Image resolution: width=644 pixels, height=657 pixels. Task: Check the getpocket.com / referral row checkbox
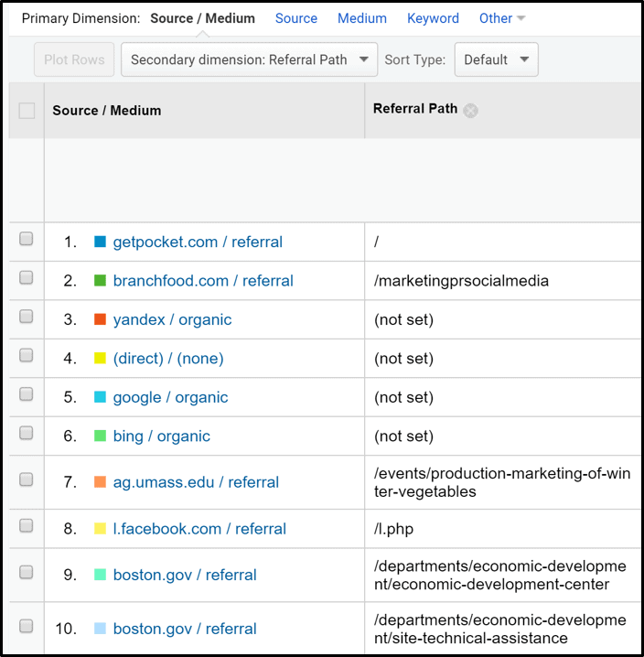point(27,239)
